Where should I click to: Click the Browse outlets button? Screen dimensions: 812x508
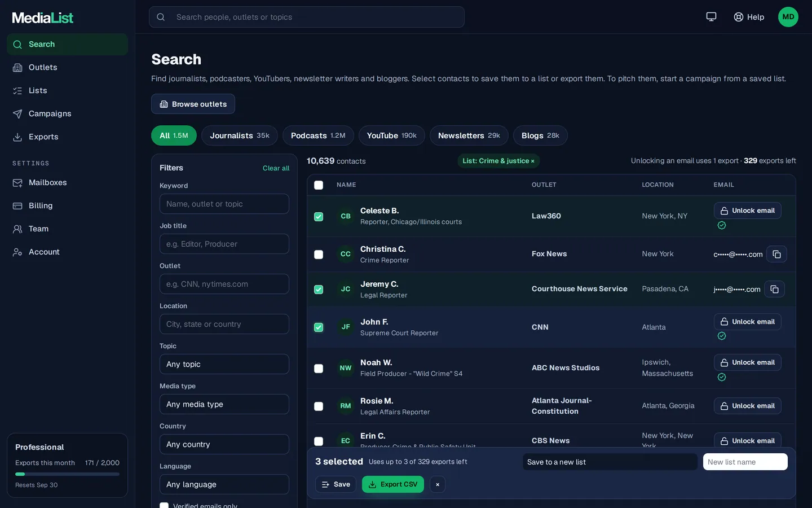click(193, 104)
